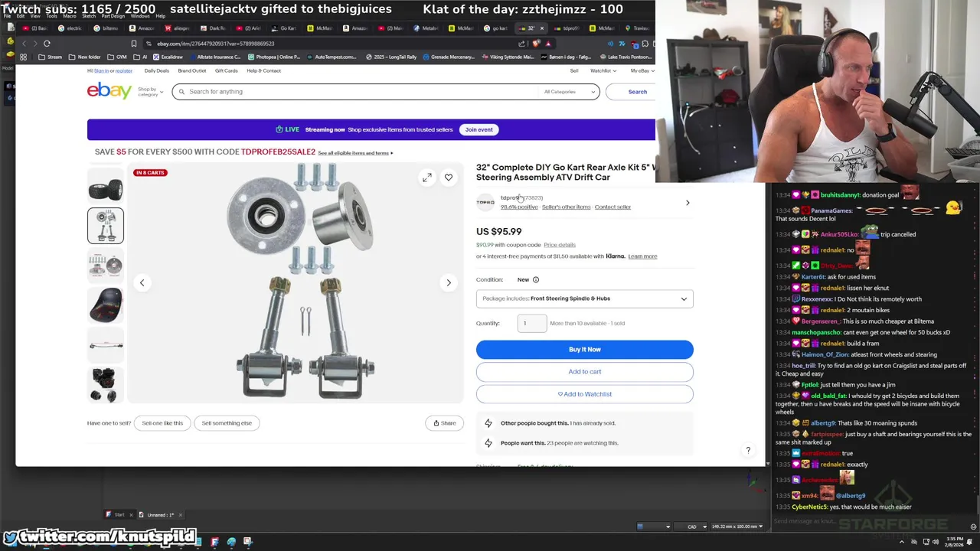Open the GYM bookmarks folder
The image size is (980, 551).
tap(118, 57)
